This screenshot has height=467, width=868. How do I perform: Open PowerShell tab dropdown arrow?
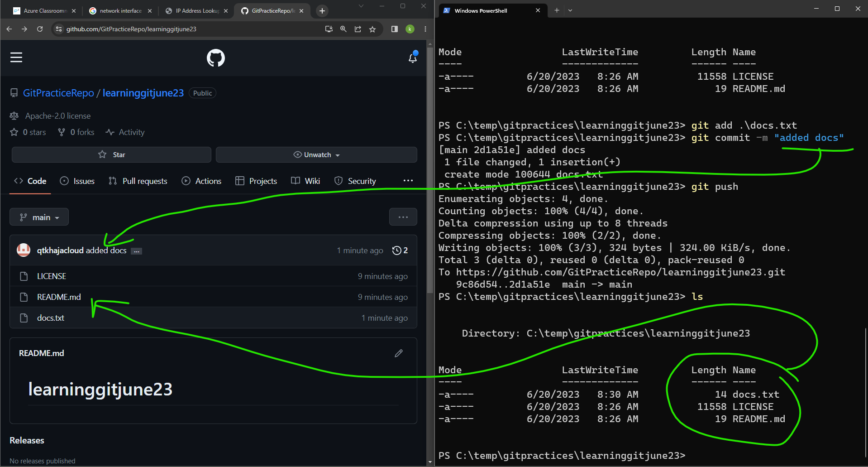point(570,10)
